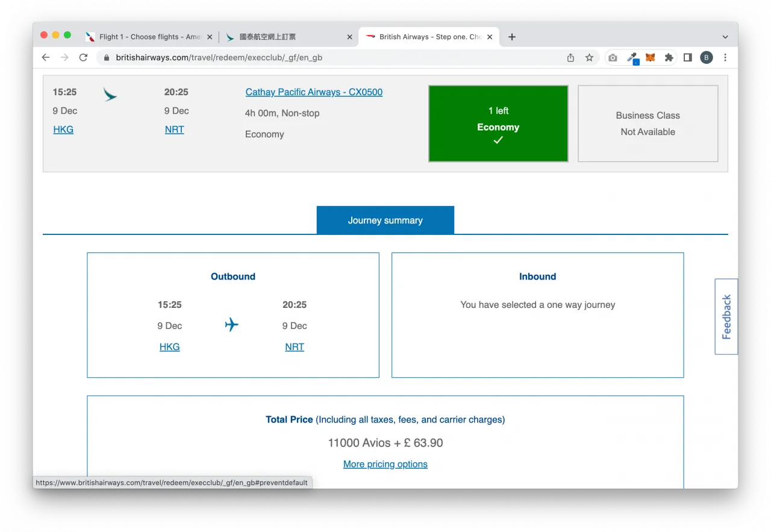Click the 15:25 departure time in flight row

64,92
